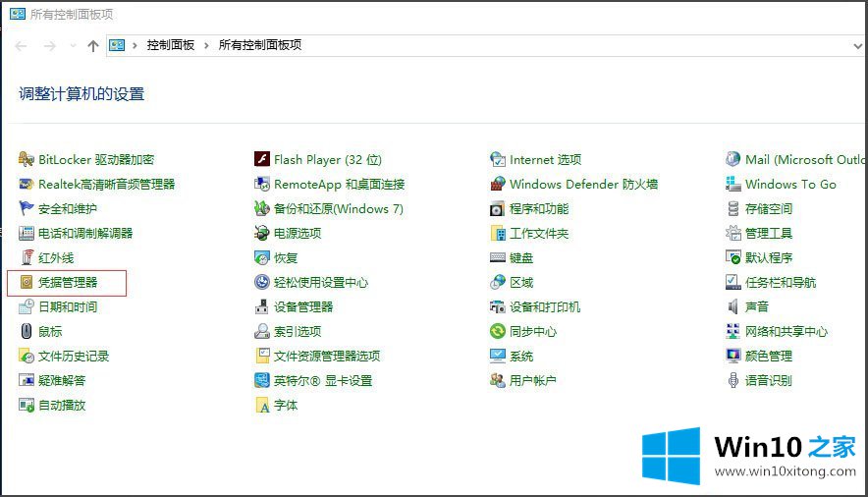The width and height of the screenshot is (868, 497).
Task: Open the 程序和功能 link text
Action: 539,208
